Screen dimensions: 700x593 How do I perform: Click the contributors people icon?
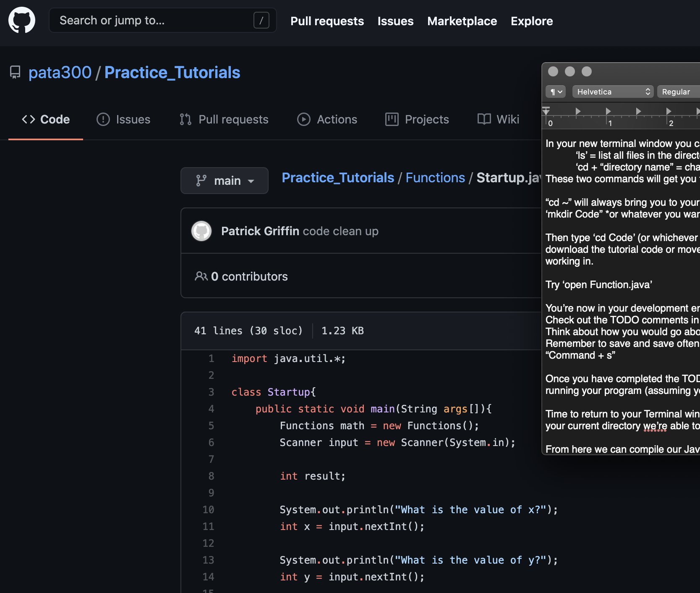[201, 276]
